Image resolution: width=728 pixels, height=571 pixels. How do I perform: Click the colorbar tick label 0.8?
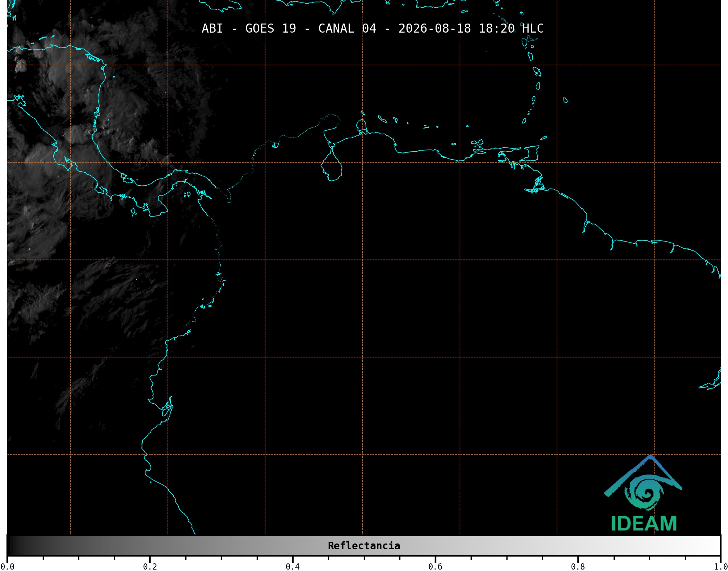pyautogui.click(x=578, y=566)
